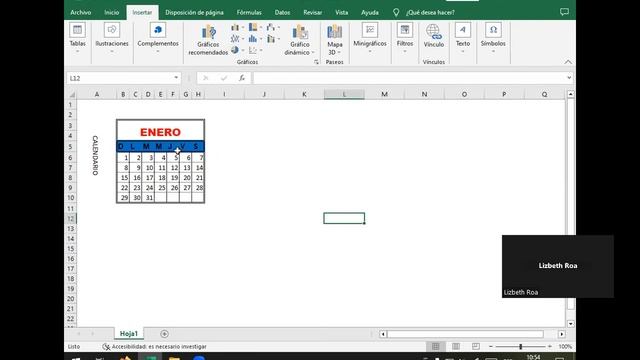The width and height of the screenshot is (640, 360).
Task: Switch to Page Break Preview in status bar
Action: tap(476, 347)
